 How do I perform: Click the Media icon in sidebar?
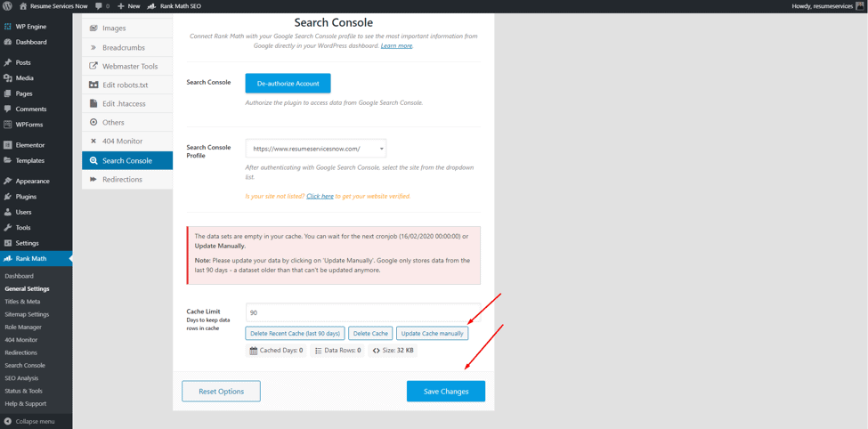click(8, 78)
